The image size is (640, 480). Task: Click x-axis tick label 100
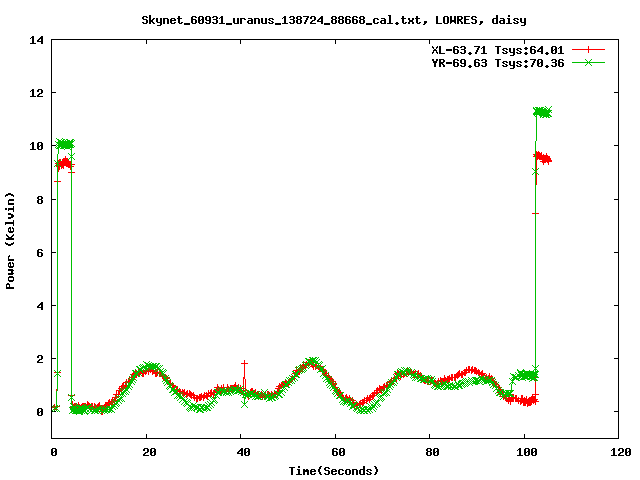pos(527,452)
